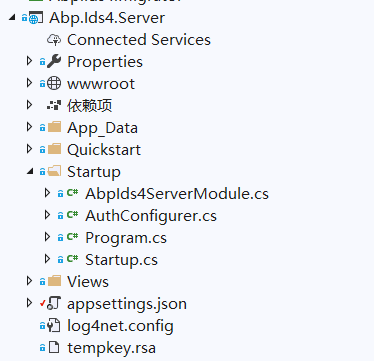Click the App_Data folder icon

(x=54, y=127)
